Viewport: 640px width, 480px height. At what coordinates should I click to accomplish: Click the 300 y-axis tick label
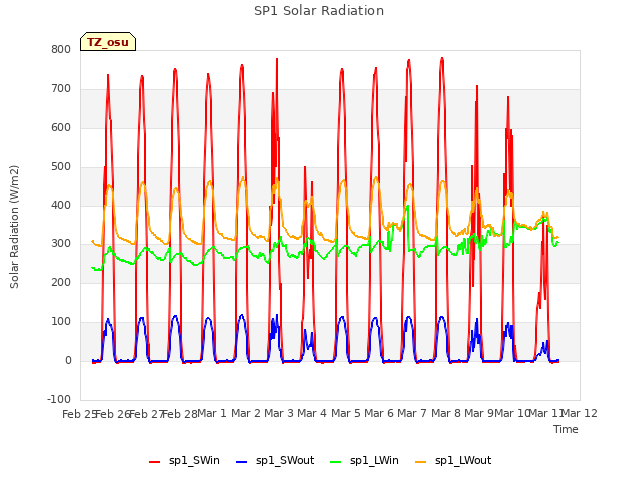[61, 244]
